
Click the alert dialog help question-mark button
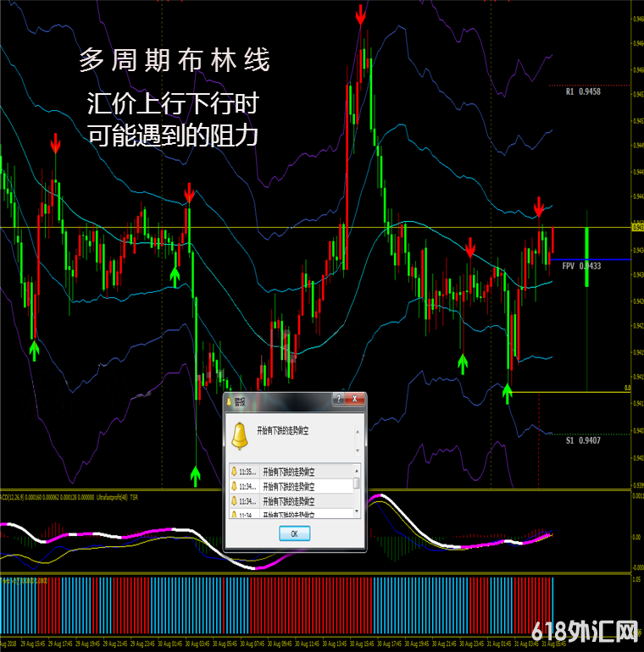(340, 399)
